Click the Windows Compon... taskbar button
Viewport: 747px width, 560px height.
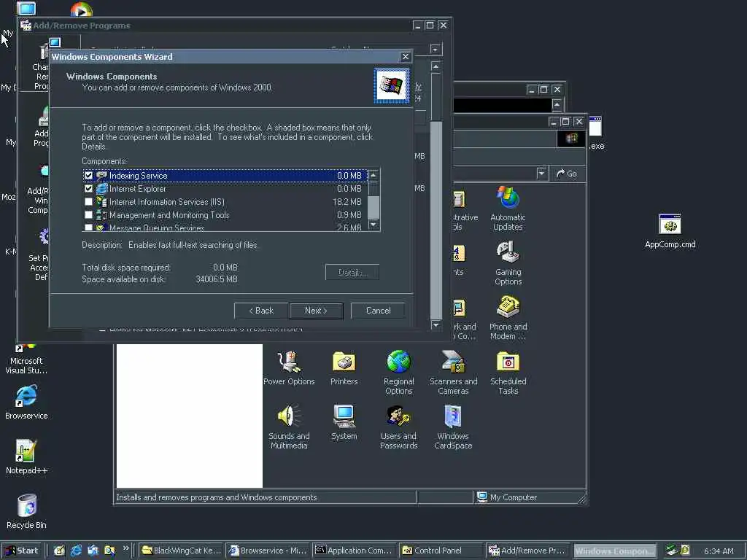614,551
